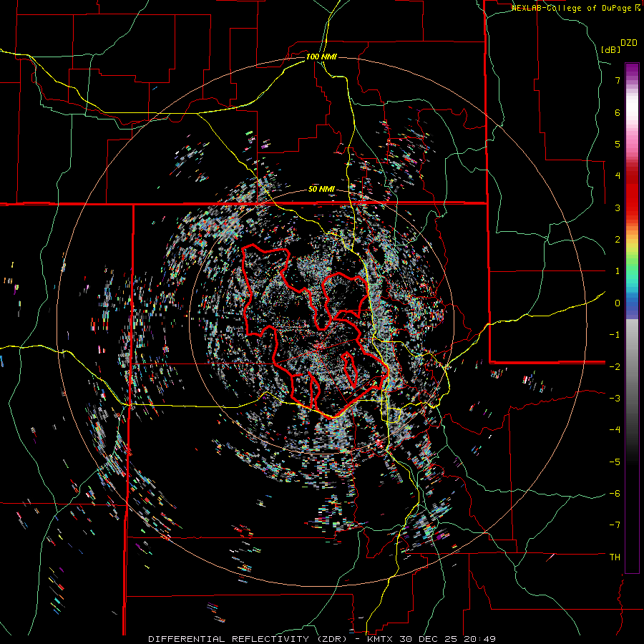Click the 7 value on the color scale
Image resolution: width=644 pixels, height=644 pixels.
(618, 80)
